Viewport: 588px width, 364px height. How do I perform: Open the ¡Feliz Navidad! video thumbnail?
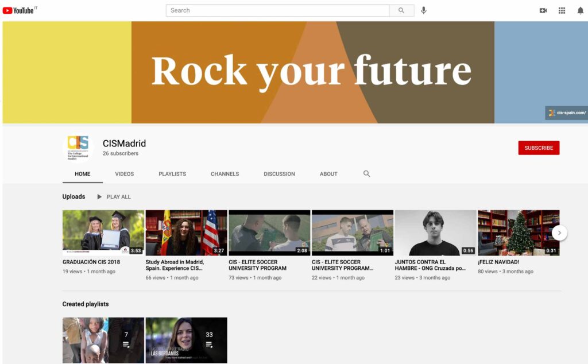519,233
